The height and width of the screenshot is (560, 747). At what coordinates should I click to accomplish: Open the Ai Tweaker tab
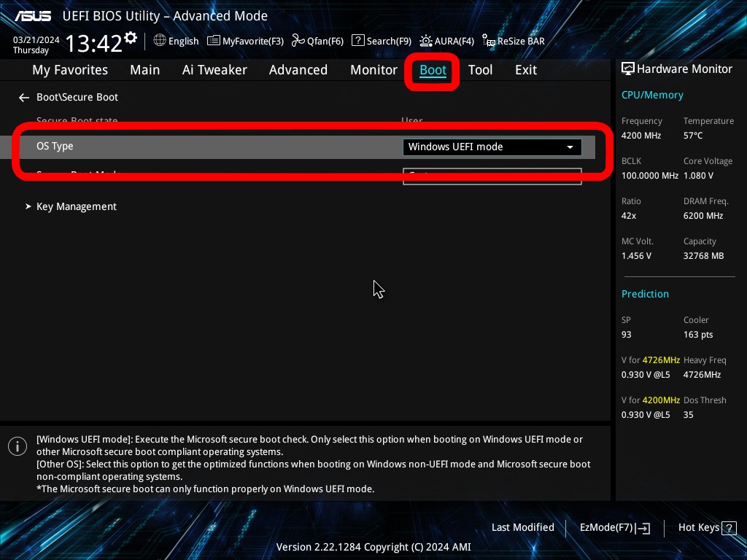pyautogui.click(x=214, y=70)
